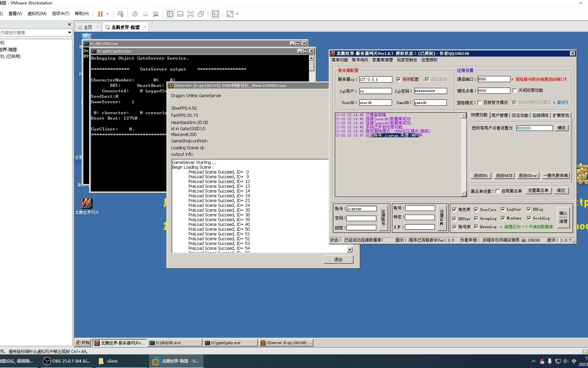Screen dimensions: 588x368
Task: Close the library sidebar panel with X
Action: [69, 25]
